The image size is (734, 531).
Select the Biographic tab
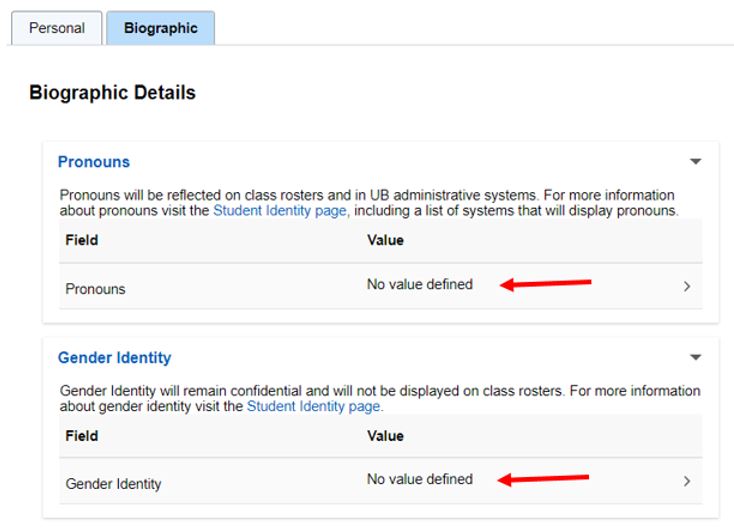pos(160,28)
